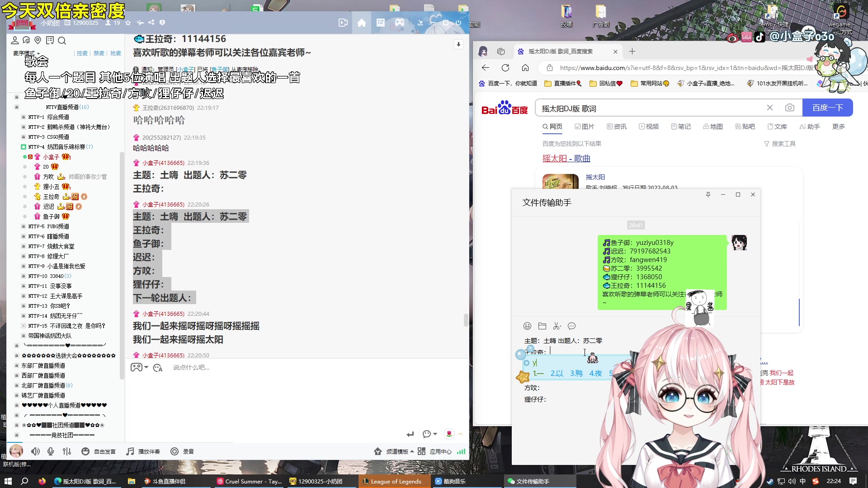Click the flower gift icon in chat

(449, 434)
